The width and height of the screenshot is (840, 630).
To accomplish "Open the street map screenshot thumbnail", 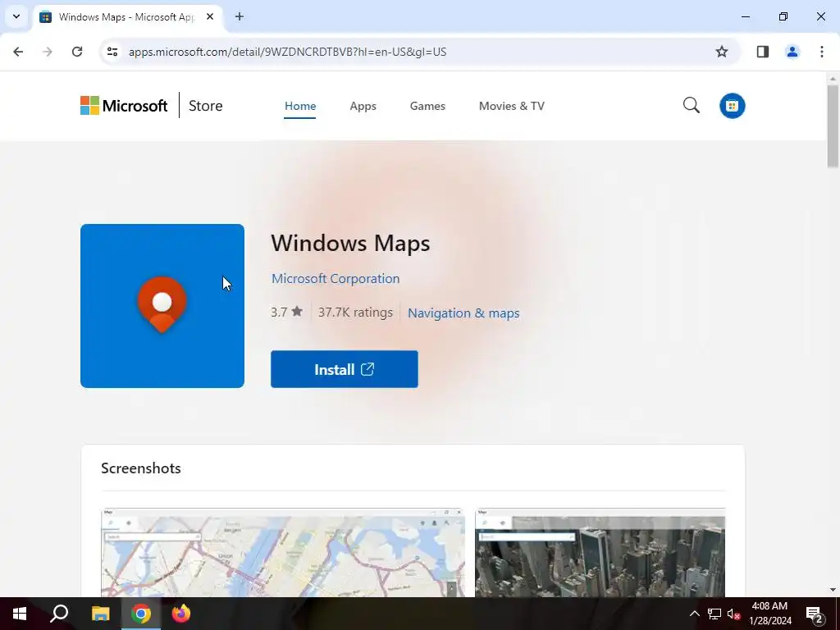I will click(283, 552).
